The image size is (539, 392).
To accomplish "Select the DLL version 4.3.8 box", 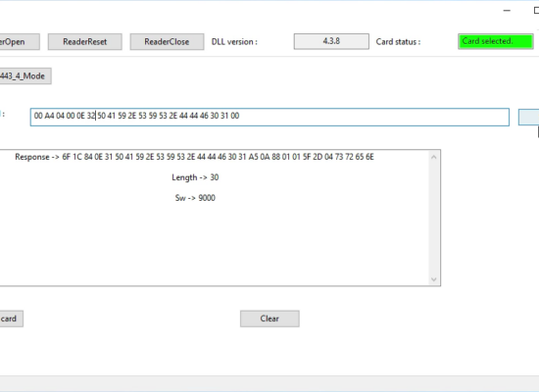I will (x=331, y=41).
